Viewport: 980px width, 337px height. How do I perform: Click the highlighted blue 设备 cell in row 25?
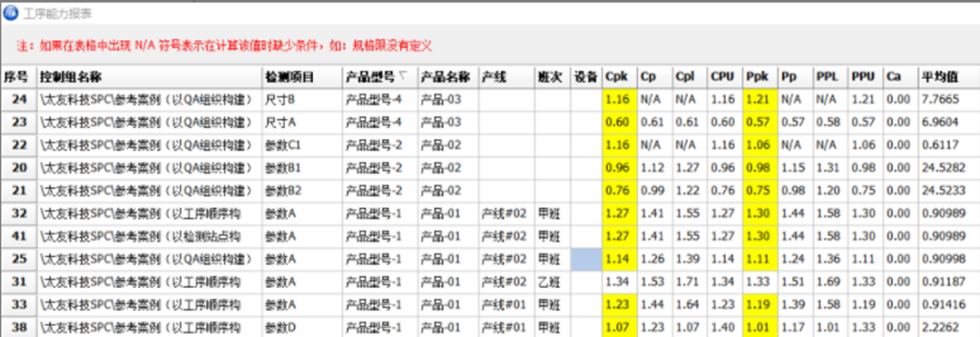pyautogui.click(x=586, y=259)
